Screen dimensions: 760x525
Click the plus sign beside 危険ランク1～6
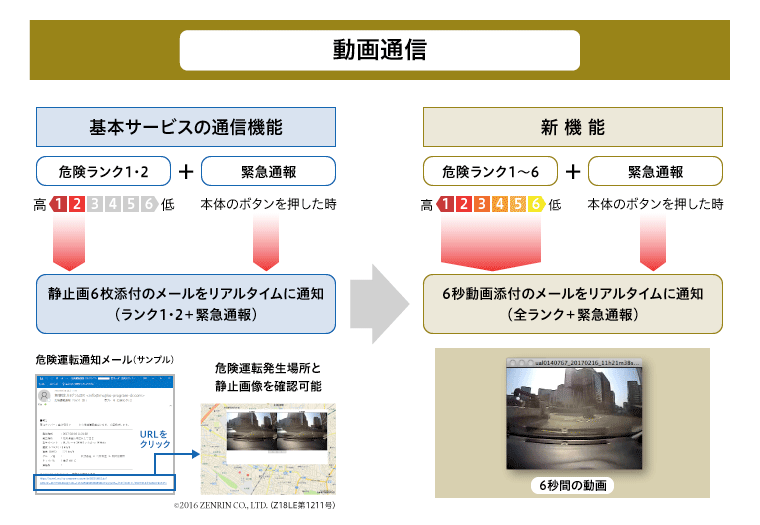(572, 171)
